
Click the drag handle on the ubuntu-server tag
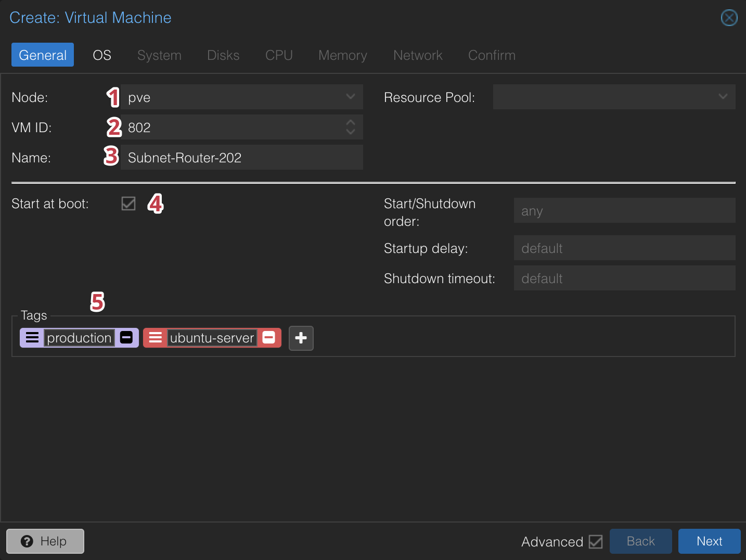(x=155, y=337)
